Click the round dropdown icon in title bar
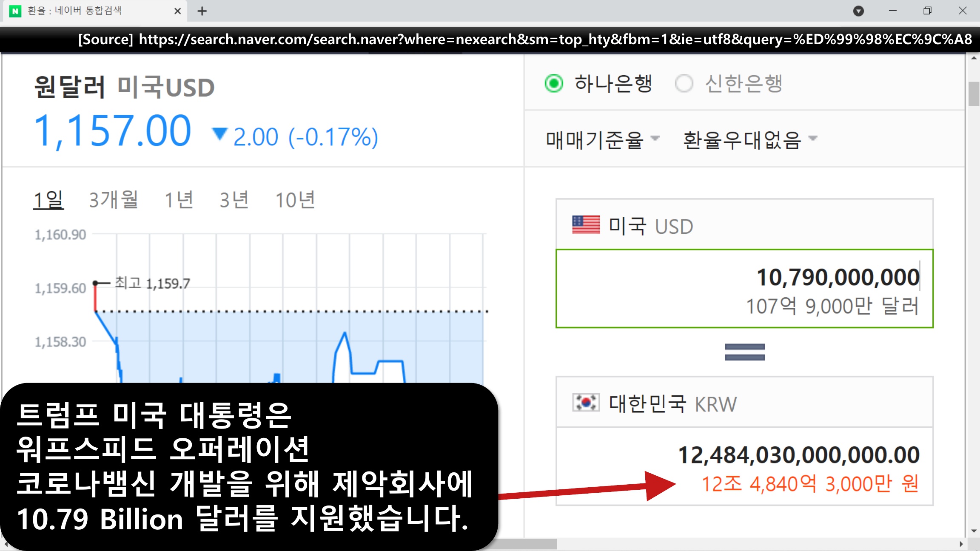980x551 pixels. (858, 11)
